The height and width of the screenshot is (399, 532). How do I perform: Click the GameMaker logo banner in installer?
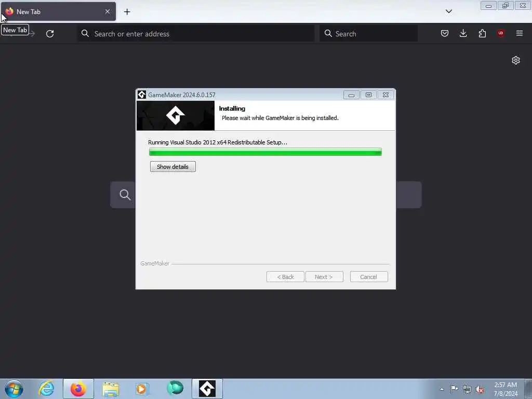176,116
